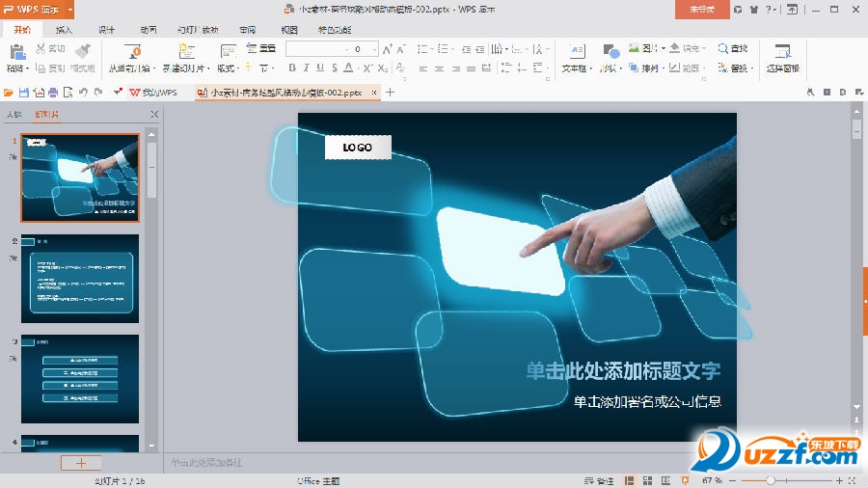The width and height of the screenshot is (868, 488).
Task: Apply subscript formatting
Action: tap(383, 68)
